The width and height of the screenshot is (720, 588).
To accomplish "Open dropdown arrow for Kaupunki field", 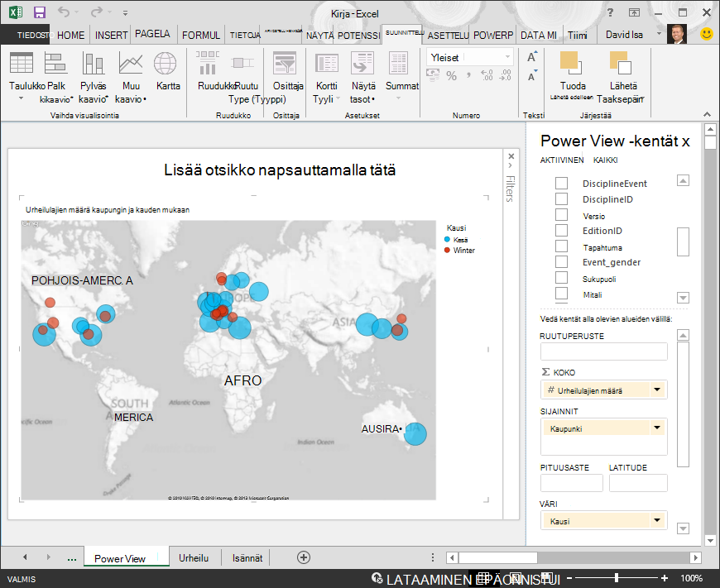I will [x=657, y=428].
